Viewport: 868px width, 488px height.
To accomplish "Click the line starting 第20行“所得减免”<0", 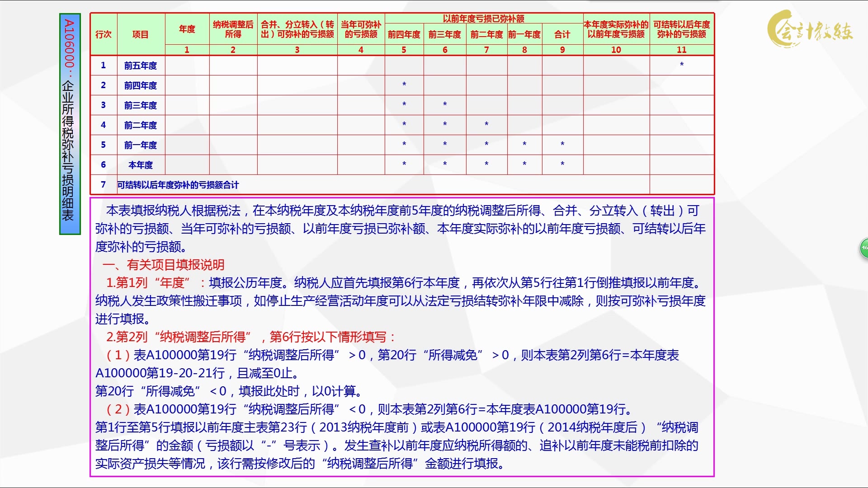I will point(228,391).
